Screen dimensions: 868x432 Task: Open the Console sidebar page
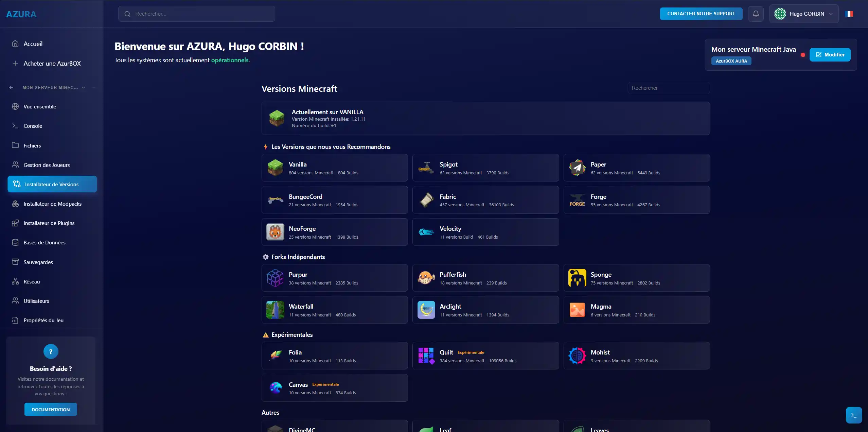33,126
